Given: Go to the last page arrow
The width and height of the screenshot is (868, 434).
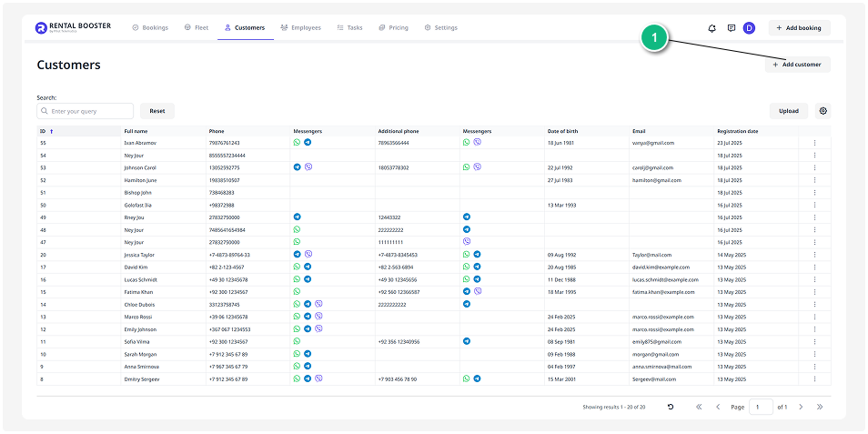Looking at the screenshot, I should (x=819, y=407).
